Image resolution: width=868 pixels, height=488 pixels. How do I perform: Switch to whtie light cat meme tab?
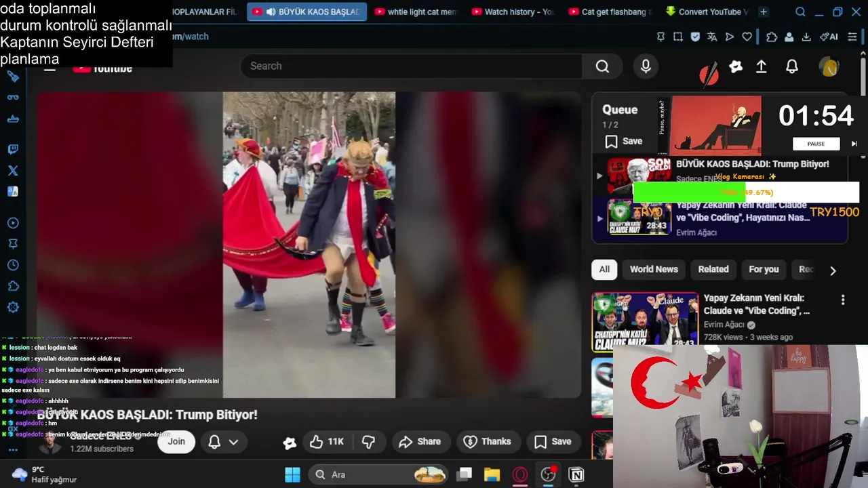[416, 12]
